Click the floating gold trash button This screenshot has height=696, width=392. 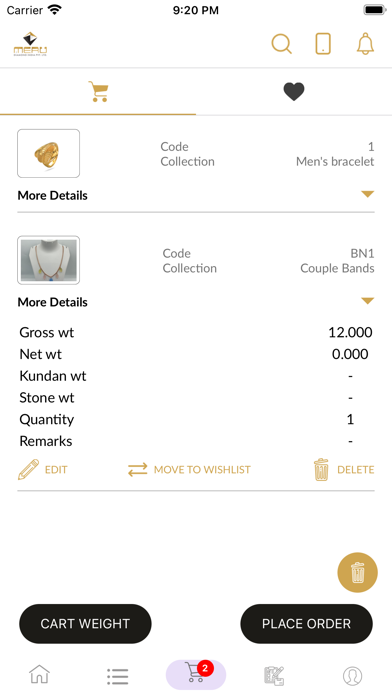(357, 572)
